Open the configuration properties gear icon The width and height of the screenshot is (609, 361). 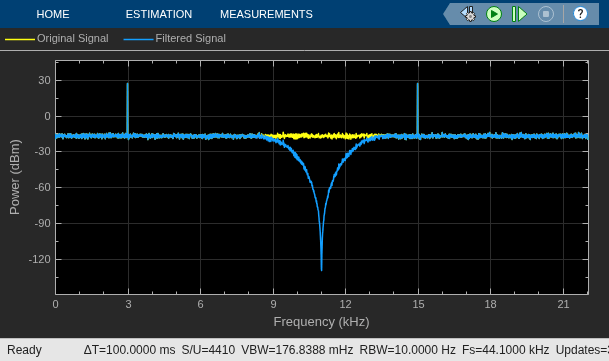[x=468, y=14]
